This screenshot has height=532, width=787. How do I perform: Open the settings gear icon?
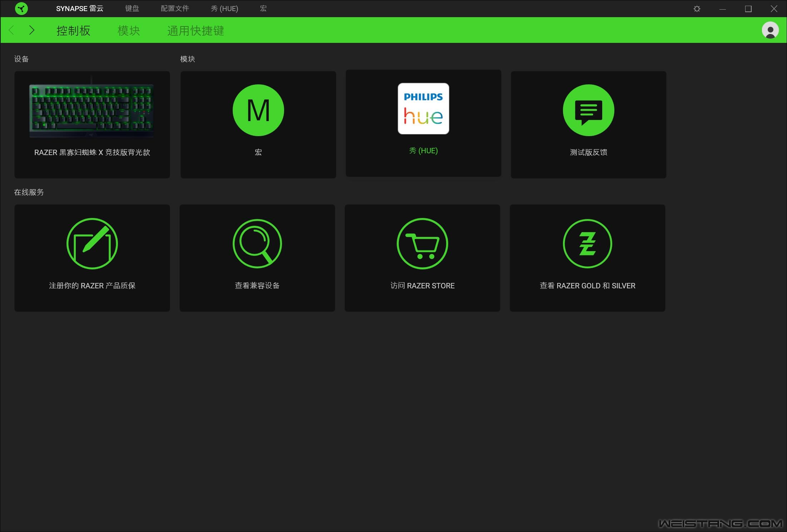pos(697,9)
